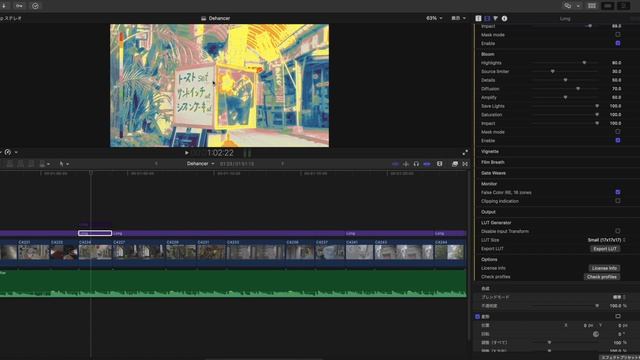The image size is (640, 360).
Task: Toggle upper section Enable checkbox
Action: [618, 43]
